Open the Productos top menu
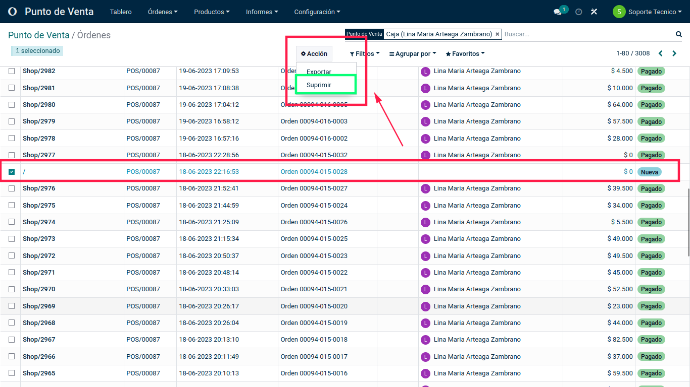This screenshot has width=690, height=387. point(212,12)
